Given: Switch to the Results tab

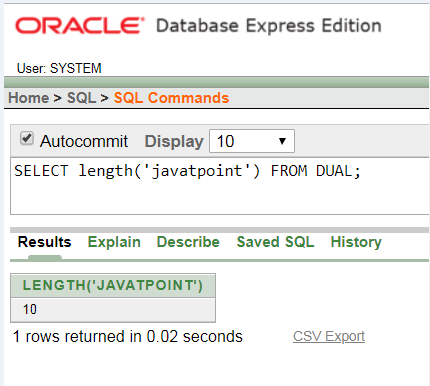Looking at the screenshot, I should pos(44,242).
